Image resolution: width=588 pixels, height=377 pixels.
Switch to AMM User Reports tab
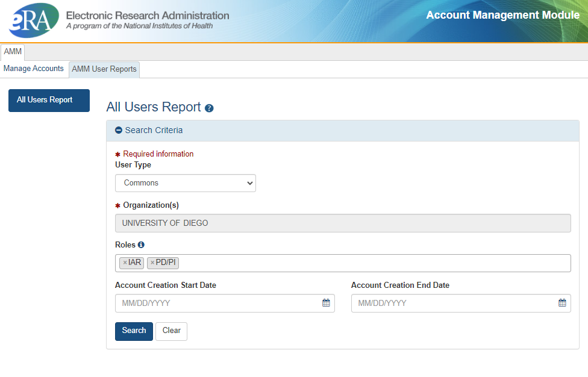[x=104, y=69]
